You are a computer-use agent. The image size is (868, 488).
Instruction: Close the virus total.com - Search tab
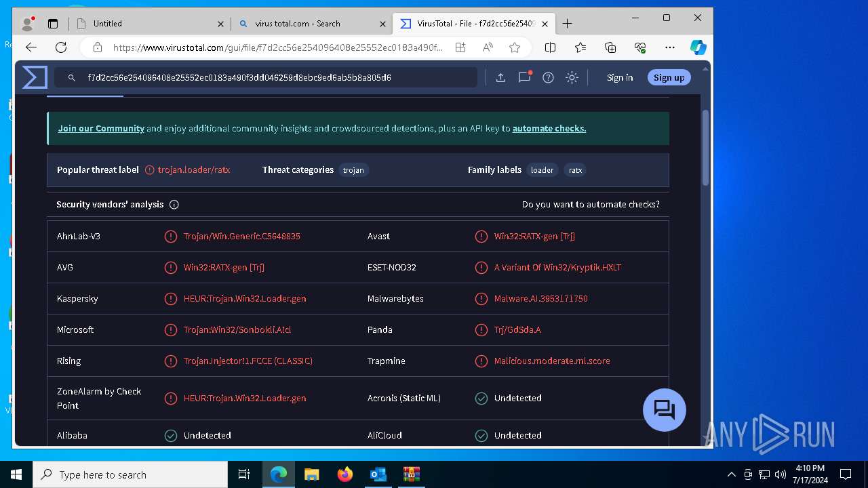click(x=382, y=24)
